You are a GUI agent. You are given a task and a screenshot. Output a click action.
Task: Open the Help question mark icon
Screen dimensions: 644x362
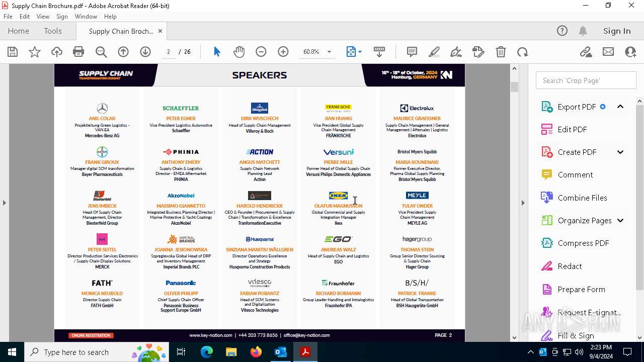562,31
